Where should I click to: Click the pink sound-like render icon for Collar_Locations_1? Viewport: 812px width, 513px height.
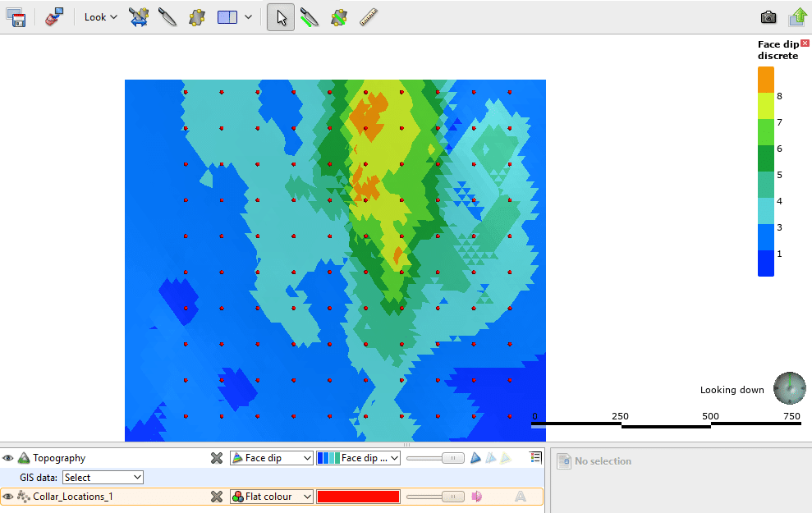point(479,496)
